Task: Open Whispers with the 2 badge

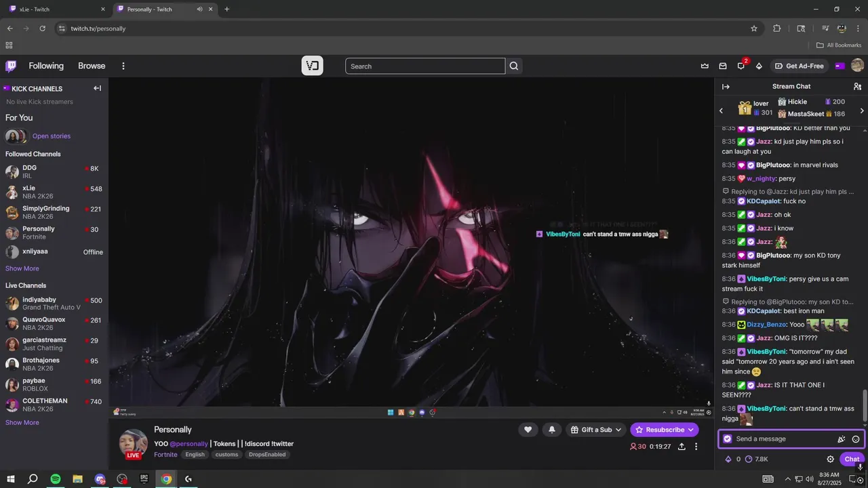Action: pyautogui.click(x=741, y=66)
